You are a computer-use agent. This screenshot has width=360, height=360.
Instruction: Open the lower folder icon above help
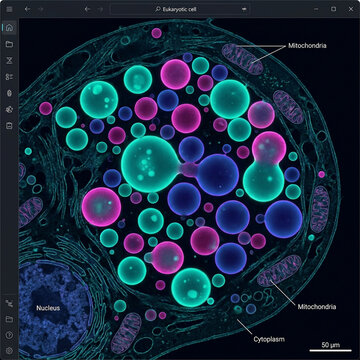point(9,319)
